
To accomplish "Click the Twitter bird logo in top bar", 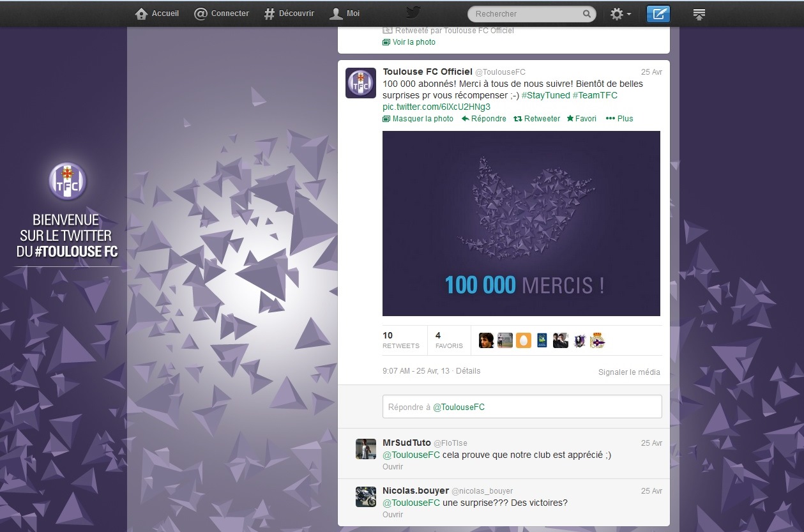I will [x=414, y=13].
